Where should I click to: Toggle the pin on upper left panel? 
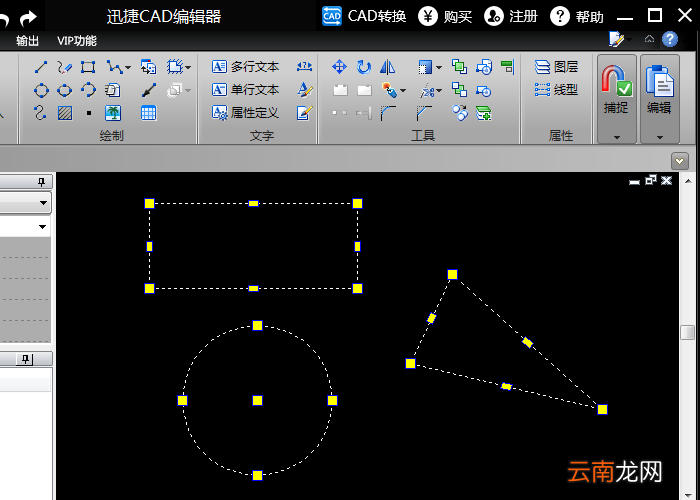pos(41,182)
